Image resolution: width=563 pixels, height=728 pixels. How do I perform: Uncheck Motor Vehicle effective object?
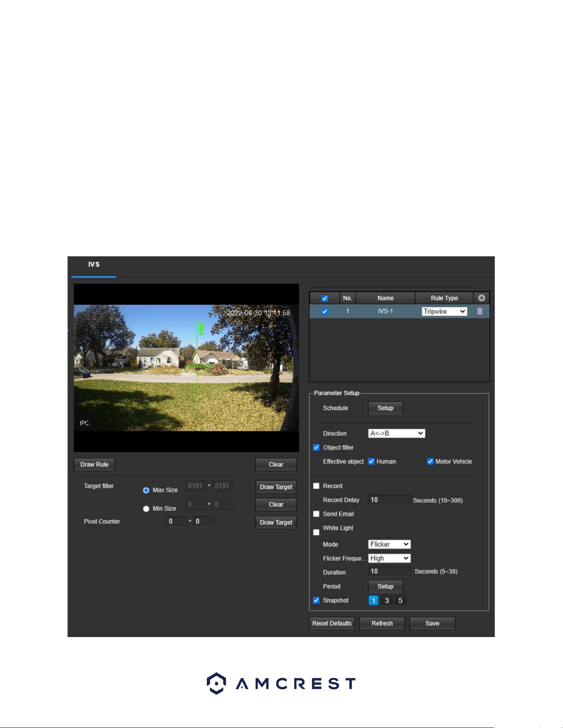tap(430, 461)
